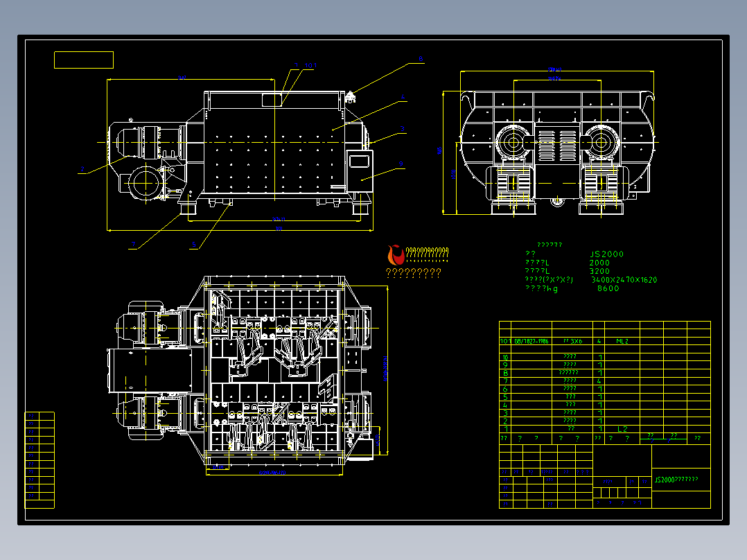Select callout number 4 in side view
The height and width of the screenshot is (560, 747).
pyautogui.click(x=403, y=97)
